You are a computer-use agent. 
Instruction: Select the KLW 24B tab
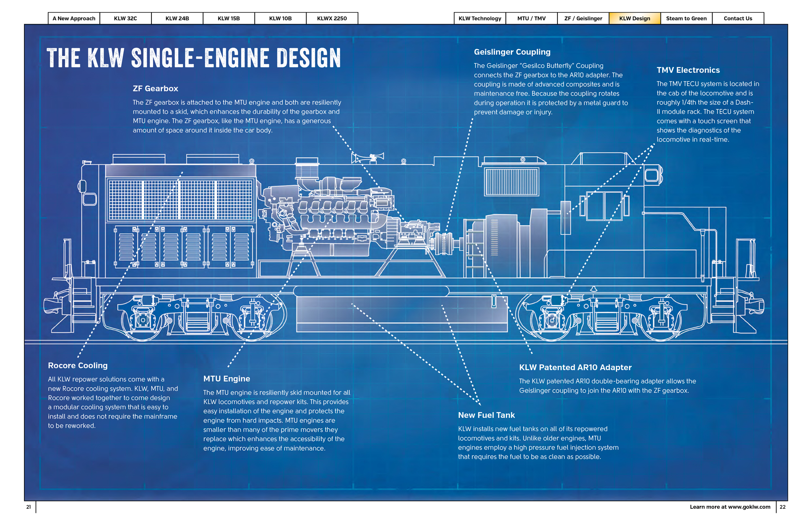click(177, 18)
